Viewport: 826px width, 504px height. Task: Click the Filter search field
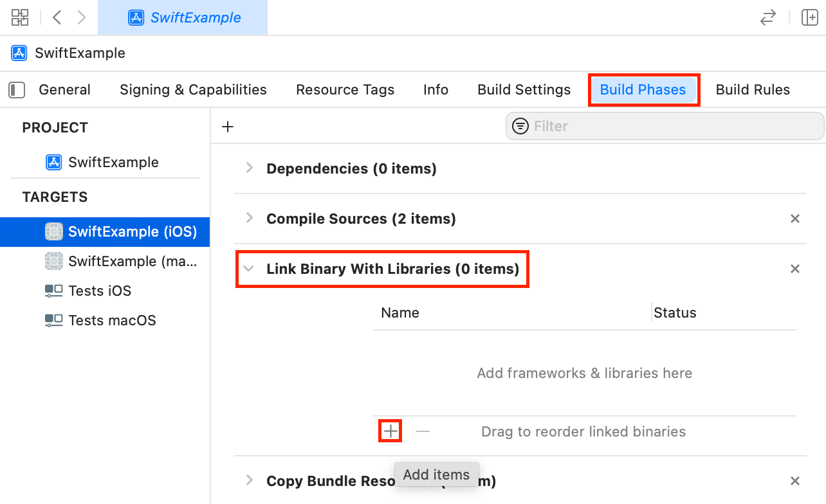[x=669, y=126]
